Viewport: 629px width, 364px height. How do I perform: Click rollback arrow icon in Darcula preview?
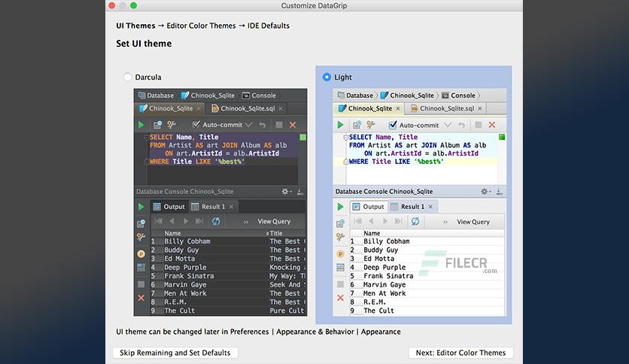(x=263, y=125)
